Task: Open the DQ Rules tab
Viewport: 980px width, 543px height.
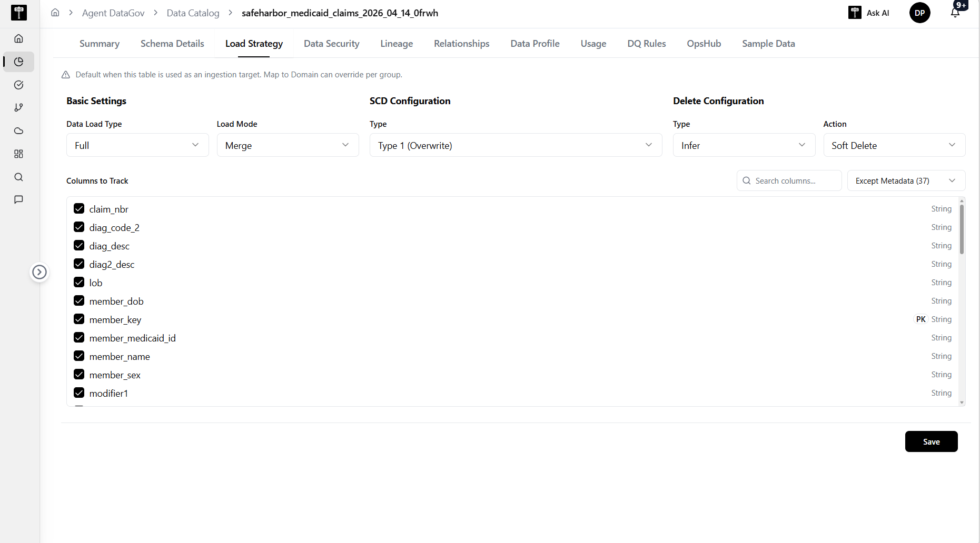Action: point(647,44)
